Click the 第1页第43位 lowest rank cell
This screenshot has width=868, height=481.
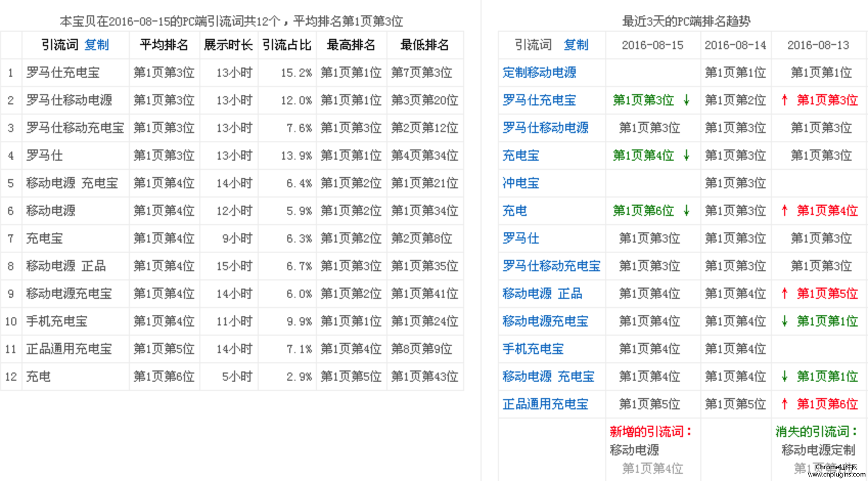click(x=425, y=377)
